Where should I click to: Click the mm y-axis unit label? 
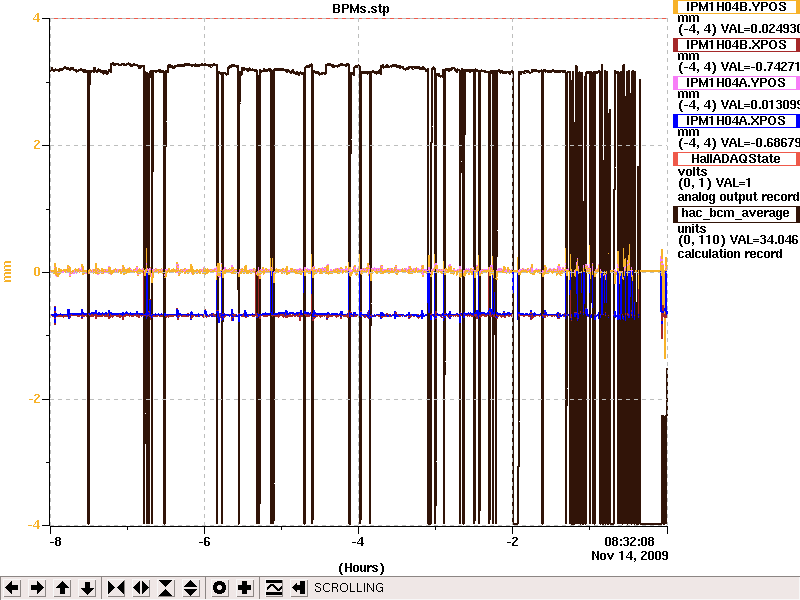(7, 271)
